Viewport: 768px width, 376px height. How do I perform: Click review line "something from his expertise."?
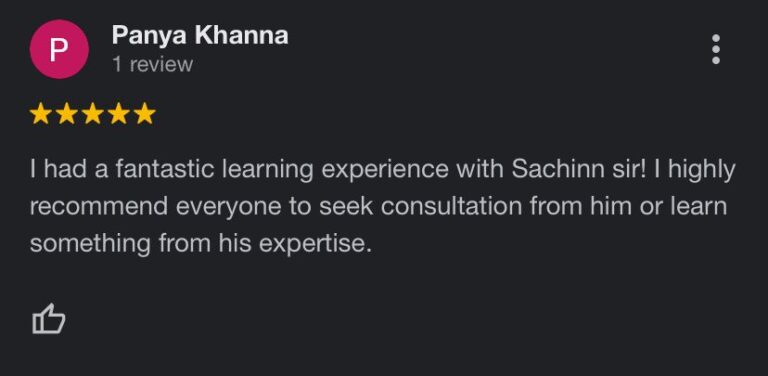coord(201,244)
